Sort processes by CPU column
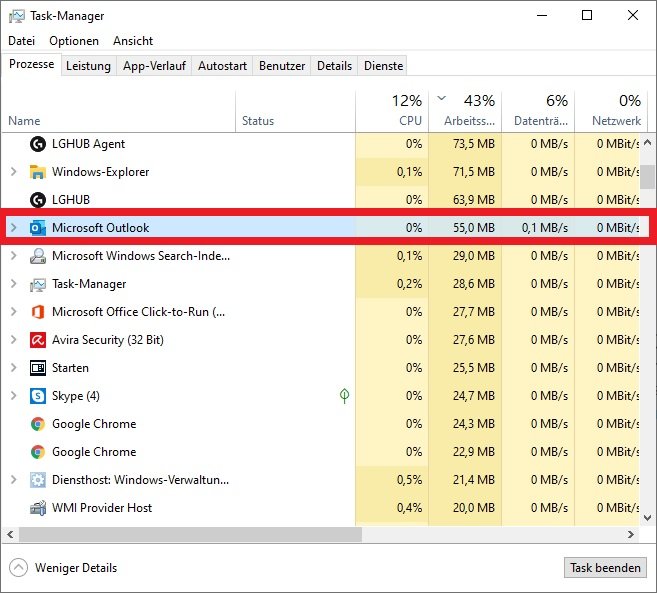657x593 pixels. click(x=392, y=111)
